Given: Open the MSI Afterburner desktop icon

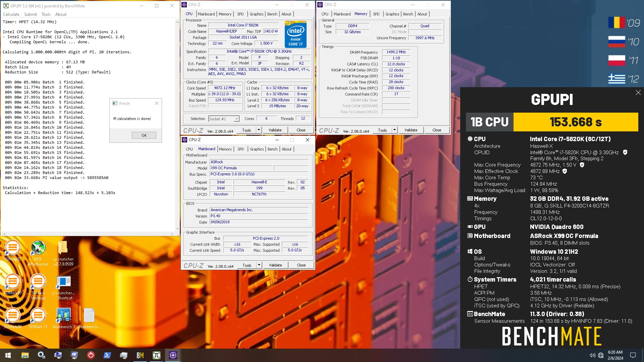Looking at the screenshot, I should (x=38, y=253).
